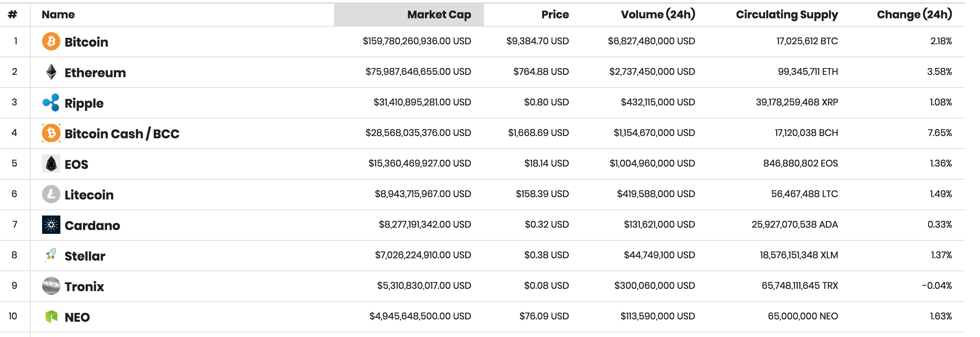The width and height of the screenshot is (980, 337).
Task: Click circulating supply 17,025,612 BTC
Action: click(x=807, y=41)
